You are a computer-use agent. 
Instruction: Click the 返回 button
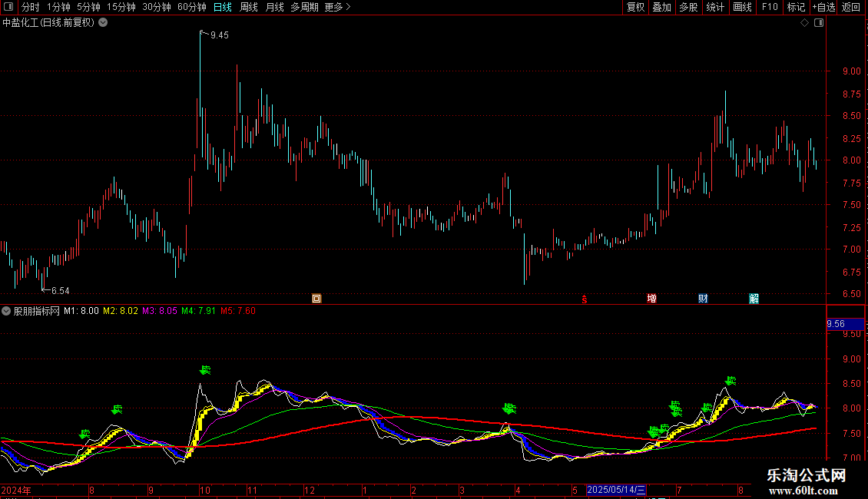[851, 7]
